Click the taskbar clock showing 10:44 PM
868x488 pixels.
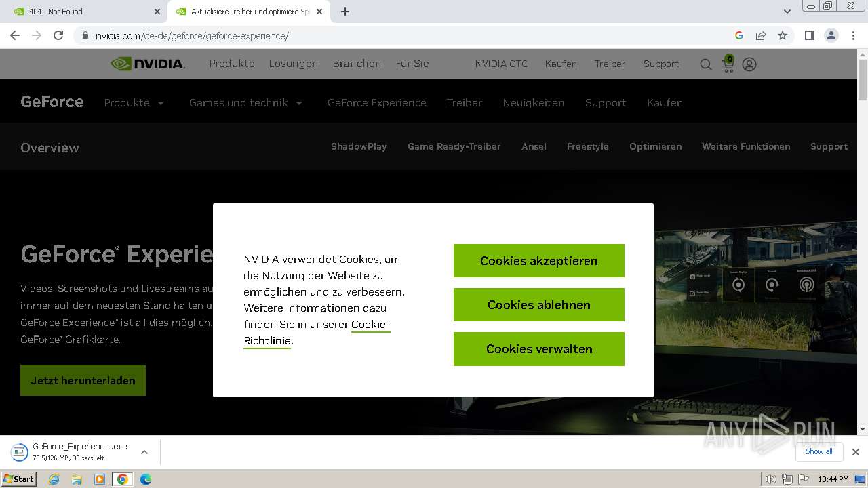coord(833,479)
